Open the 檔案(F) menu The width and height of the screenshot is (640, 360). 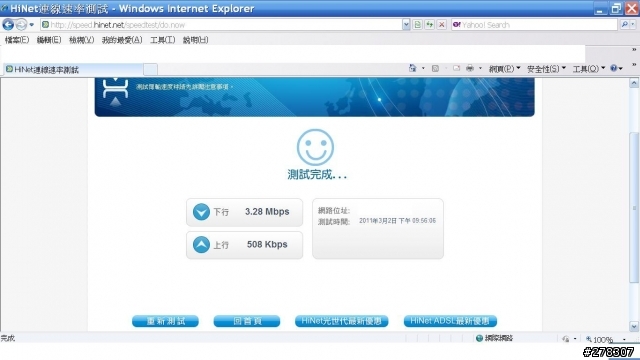coord(17,40)
